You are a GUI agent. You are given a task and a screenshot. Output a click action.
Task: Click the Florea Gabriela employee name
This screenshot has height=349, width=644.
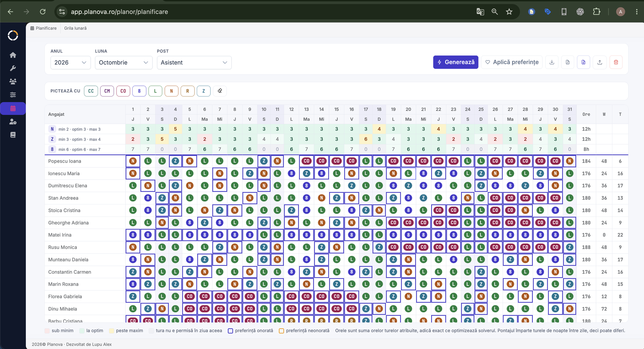pyautogui.click(x=65, y=297)
